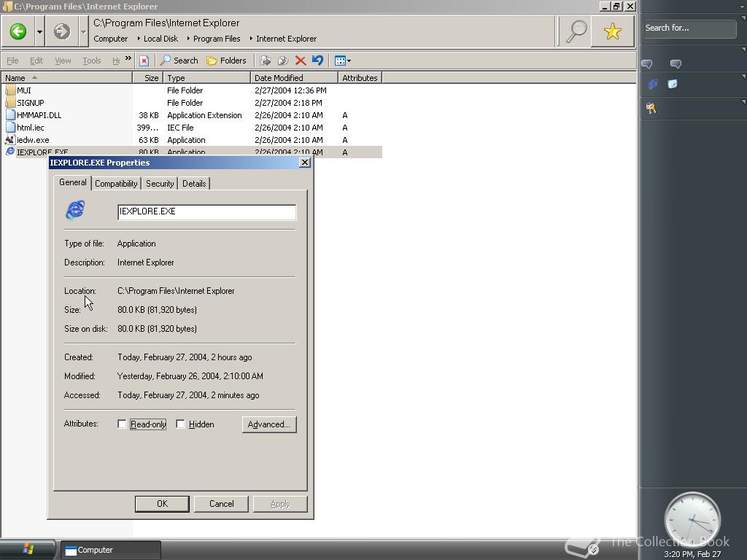Image resolution: width=747 pixels, height=560 pixels.
Task: Sort by the Name column header
Action: [66, 77]
